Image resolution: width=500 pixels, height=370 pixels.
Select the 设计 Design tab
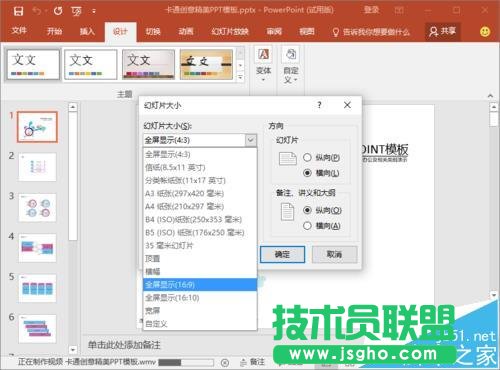120,32
